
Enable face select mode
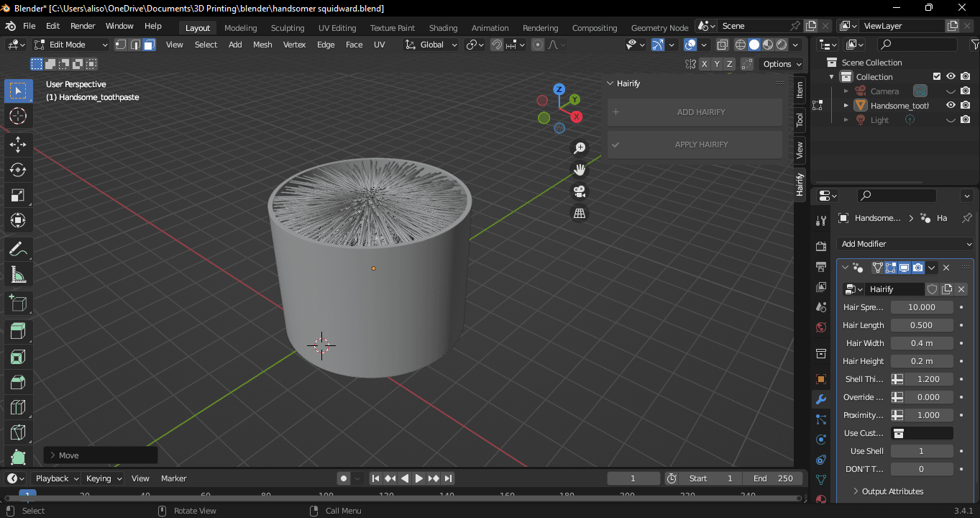pyautogui.click(x=148, y=45)
